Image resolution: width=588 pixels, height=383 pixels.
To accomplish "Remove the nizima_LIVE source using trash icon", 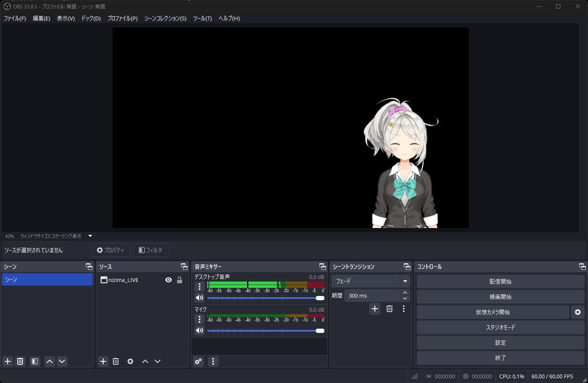I will (115, 361).
